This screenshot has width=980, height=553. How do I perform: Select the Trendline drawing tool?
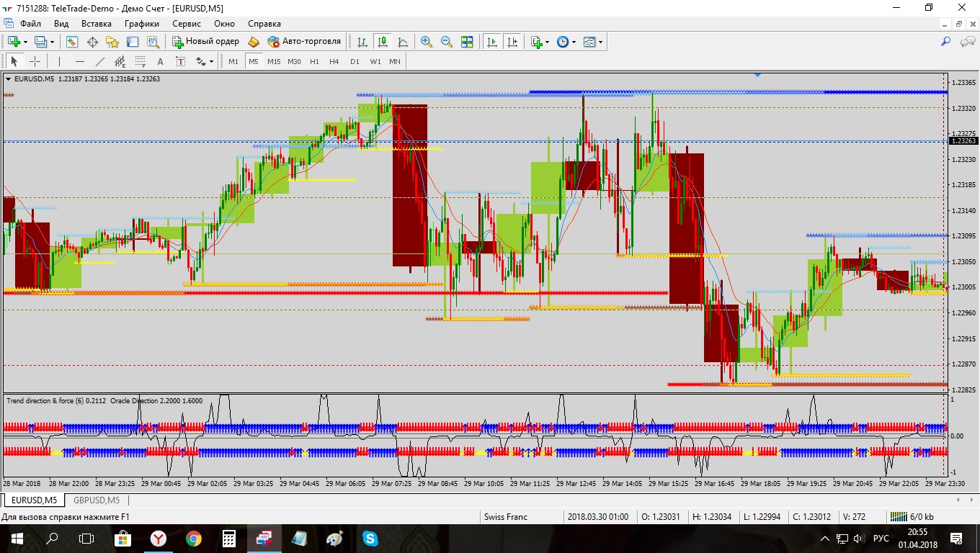pyautogui.click(x=99, y=61)
